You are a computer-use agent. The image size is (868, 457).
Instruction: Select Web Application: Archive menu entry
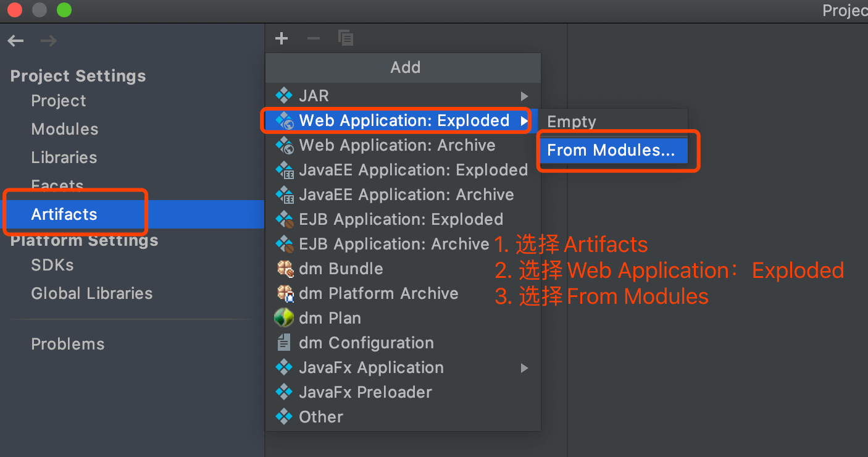pos(397,145)
